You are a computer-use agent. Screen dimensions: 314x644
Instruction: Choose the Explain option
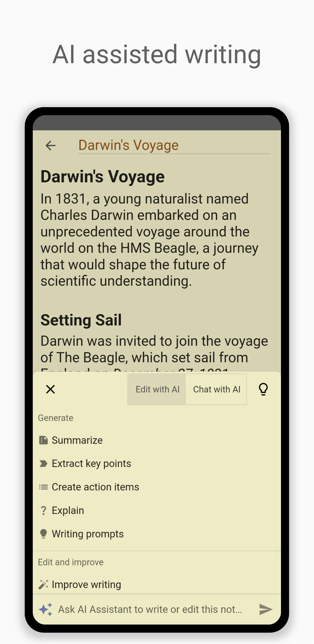[x=68, y=510]
